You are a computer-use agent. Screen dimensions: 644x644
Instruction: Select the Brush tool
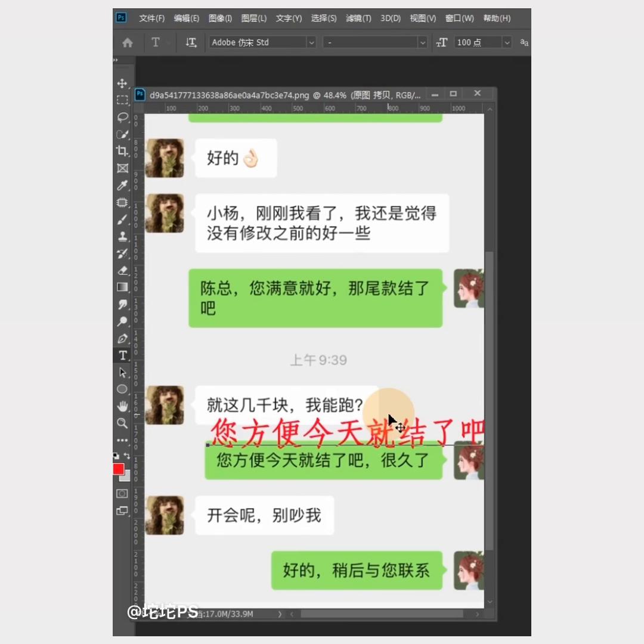click(122, 219)
